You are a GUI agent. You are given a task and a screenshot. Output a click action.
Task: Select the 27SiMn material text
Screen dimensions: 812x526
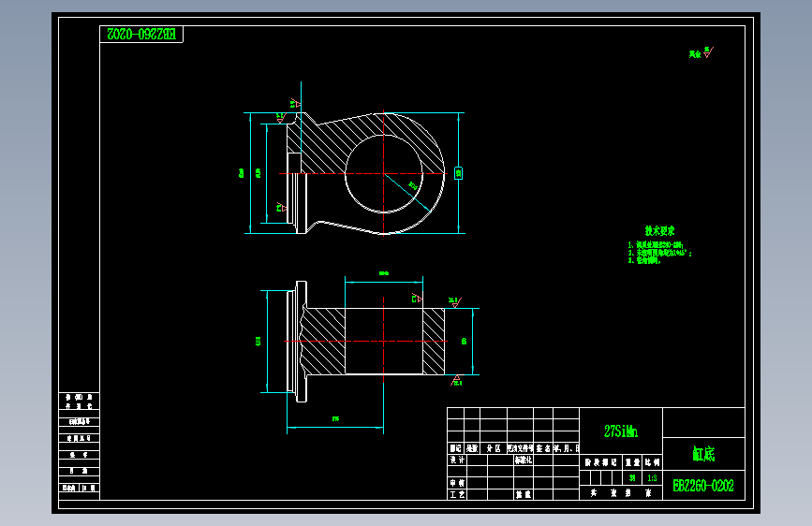pos(620,431)
